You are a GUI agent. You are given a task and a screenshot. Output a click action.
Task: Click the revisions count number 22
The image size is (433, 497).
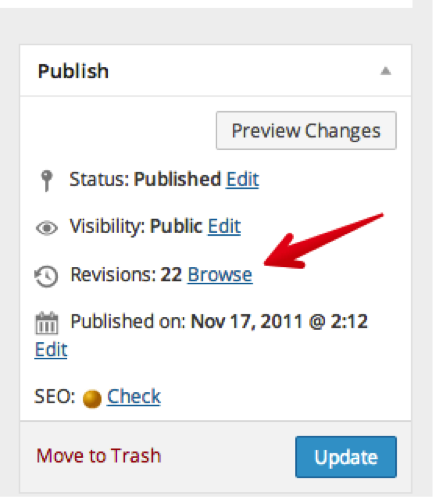[171, 275]
